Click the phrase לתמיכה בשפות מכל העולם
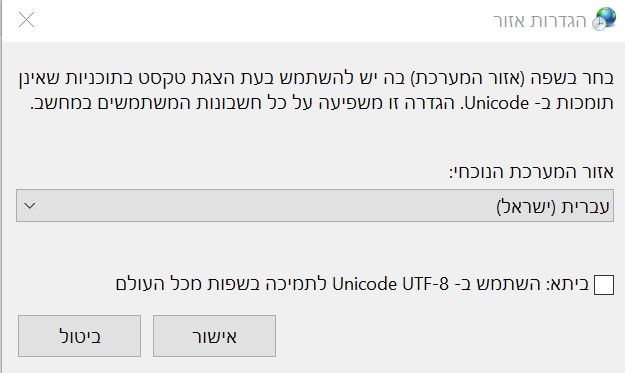625x373 pixels. [221, 284]
